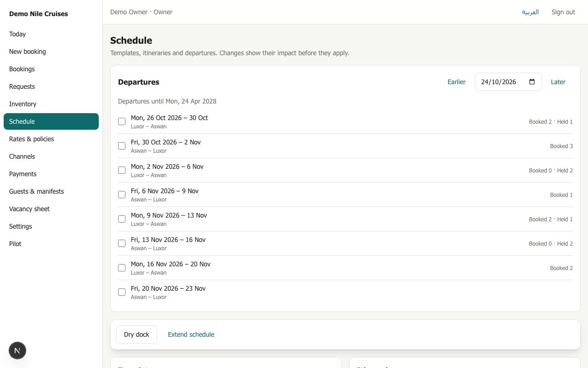Image resolution: width=588 pixels, height=368 pixels.
Task: Click "Booked 3" on the 30 Oct row
Action: tap(561, 146)
